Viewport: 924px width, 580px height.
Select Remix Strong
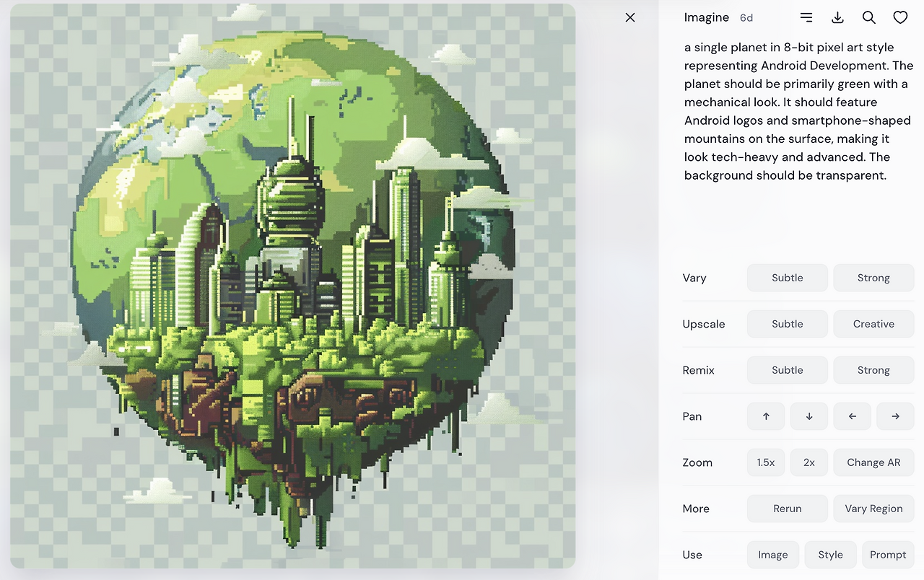[x=874, y=370]
